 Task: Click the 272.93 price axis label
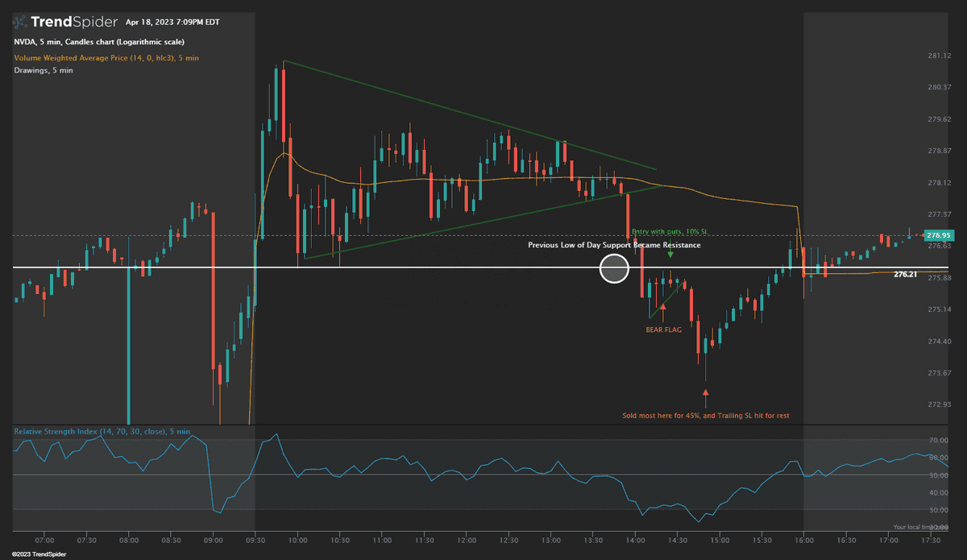pos(938,404)
